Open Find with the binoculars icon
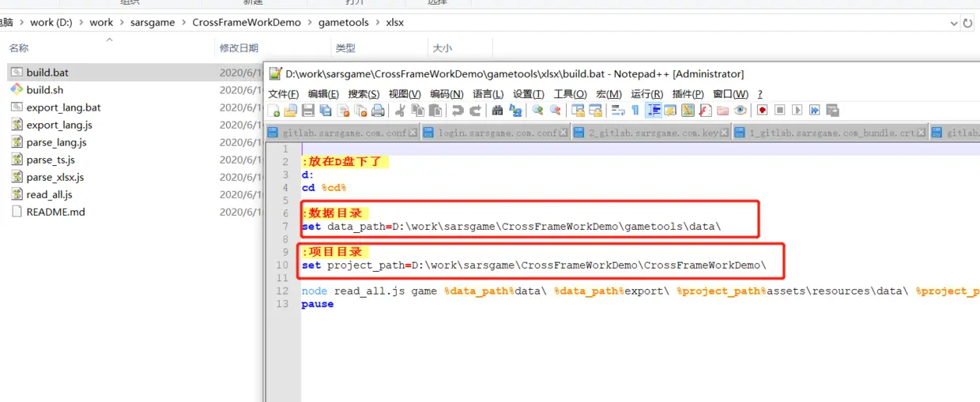This screenshot has width=980, height=402. pos(497,111)
